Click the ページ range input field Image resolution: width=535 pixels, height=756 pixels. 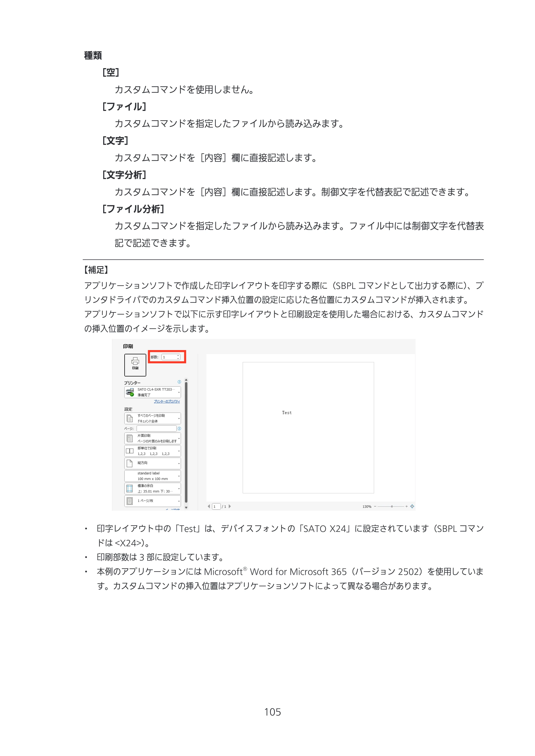pos(156,428)
